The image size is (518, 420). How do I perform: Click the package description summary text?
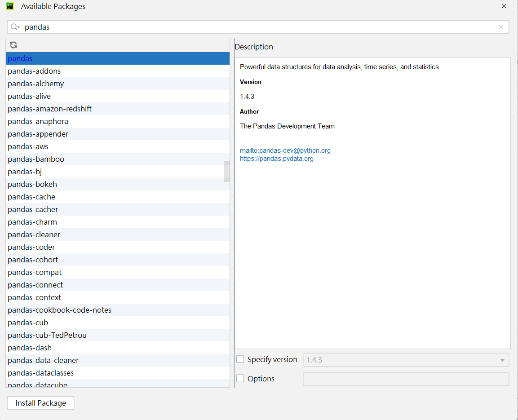point(339,67)
